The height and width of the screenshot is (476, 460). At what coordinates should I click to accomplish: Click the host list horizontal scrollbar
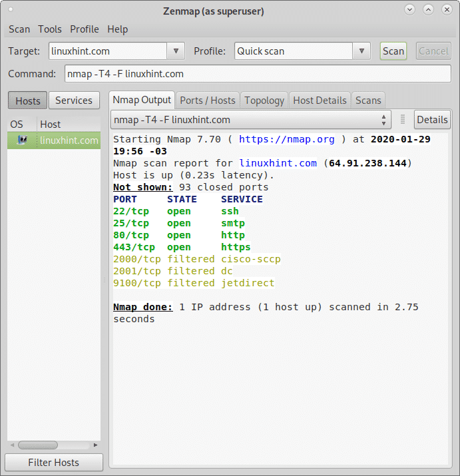click(38, 445)
